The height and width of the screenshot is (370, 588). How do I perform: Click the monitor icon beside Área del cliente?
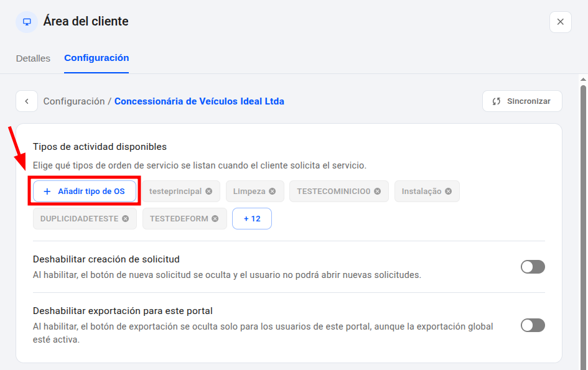(27, 22)
